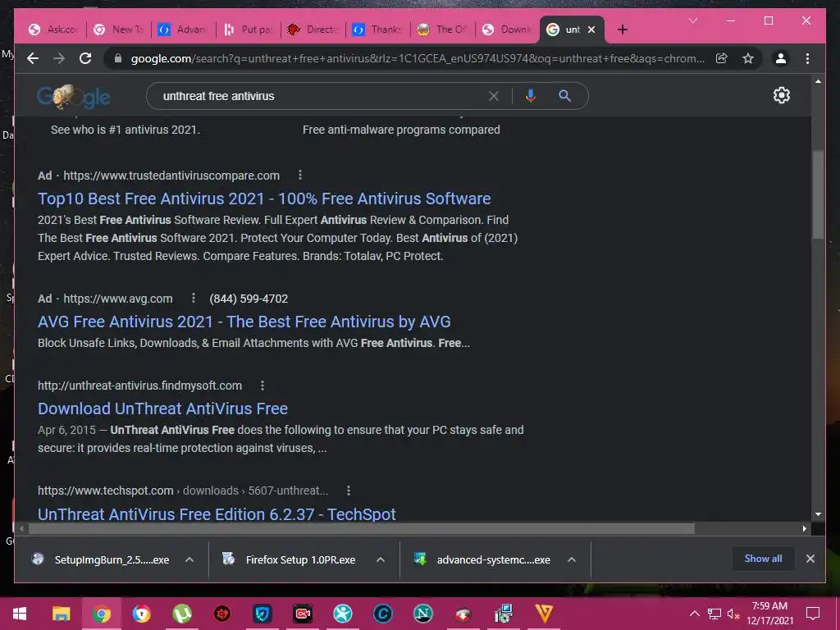Open downloaded advanced-systemc exe file

482,559
